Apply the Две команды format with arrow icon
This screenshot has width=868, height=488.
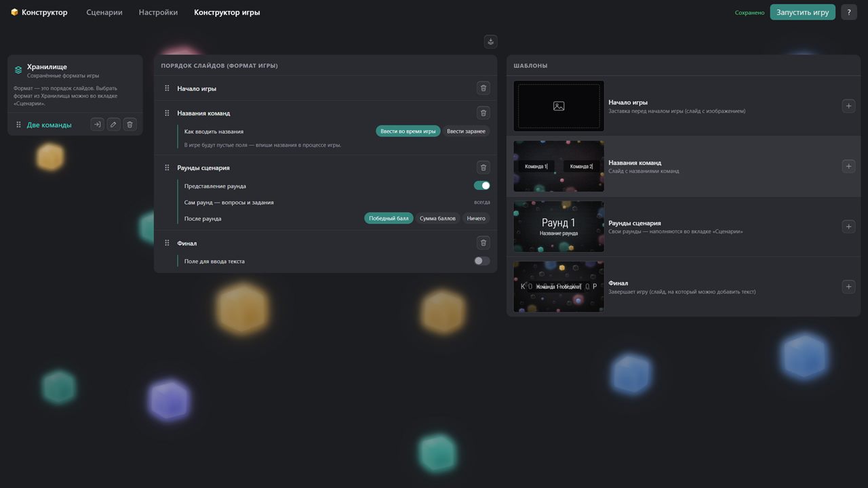coord(97,125)
